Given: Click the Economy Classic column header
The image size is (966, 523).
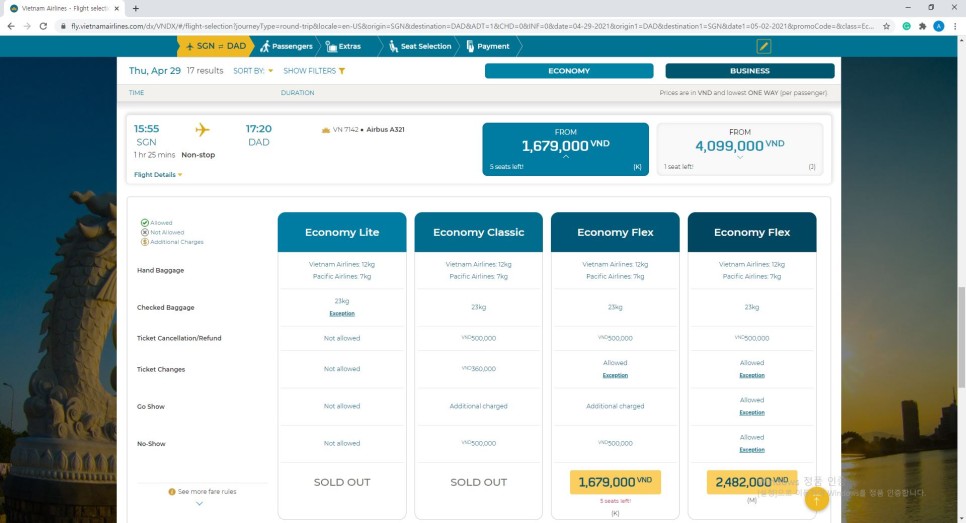Looking at the screenshot, I should (479, 232).
